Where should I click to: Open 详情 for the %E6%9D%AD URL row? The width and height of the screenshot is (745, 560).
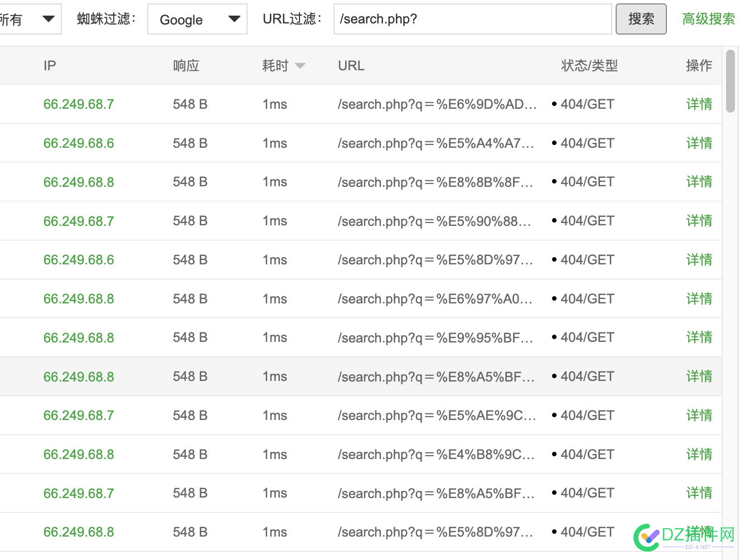pyautogui.click(x=699, y=104)
